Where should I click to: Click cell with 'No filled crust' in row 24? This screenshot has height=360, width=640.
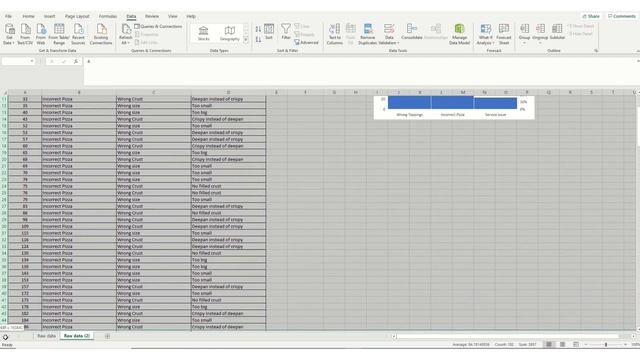228,186
